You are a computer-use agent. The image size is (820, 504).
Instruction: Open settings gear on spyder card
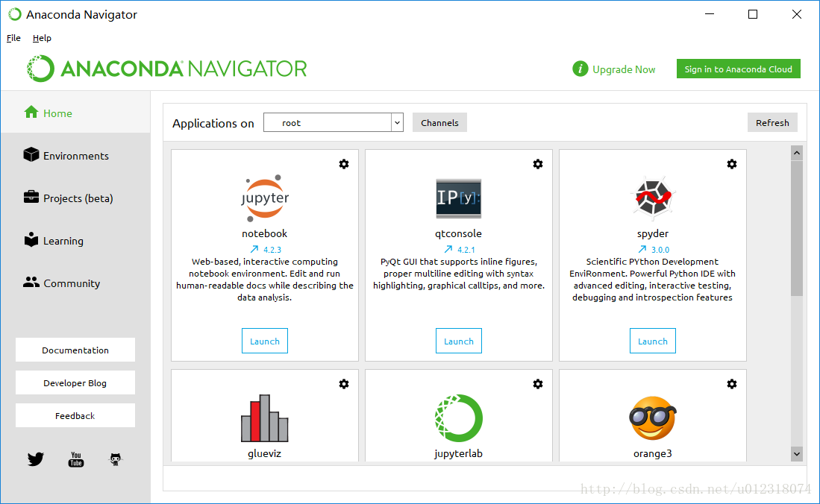[x=732, y=164]
